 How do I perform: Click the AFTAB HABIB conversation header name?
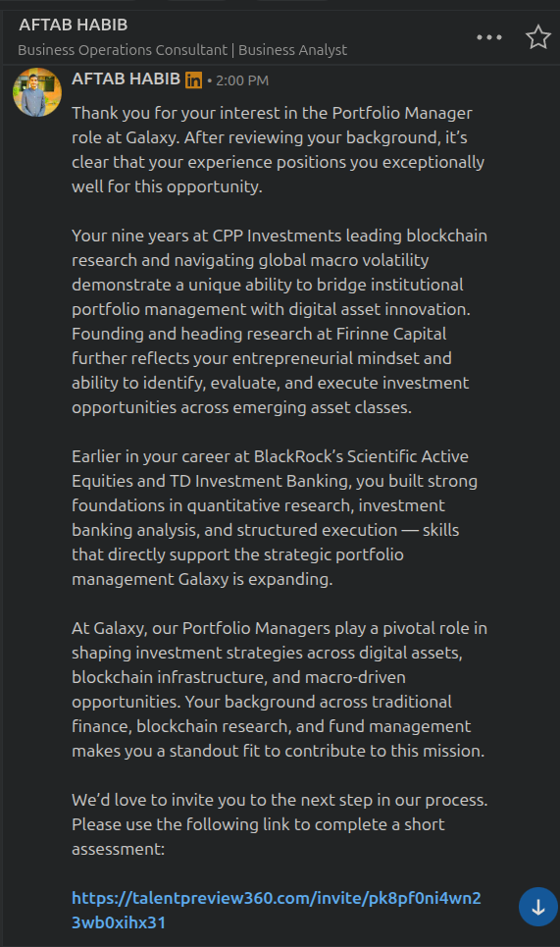73,25
